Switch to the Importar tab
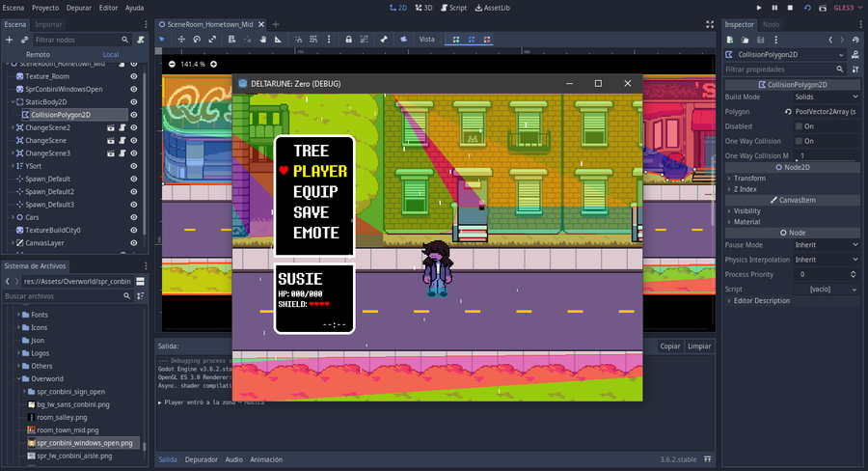 point(49,24)
